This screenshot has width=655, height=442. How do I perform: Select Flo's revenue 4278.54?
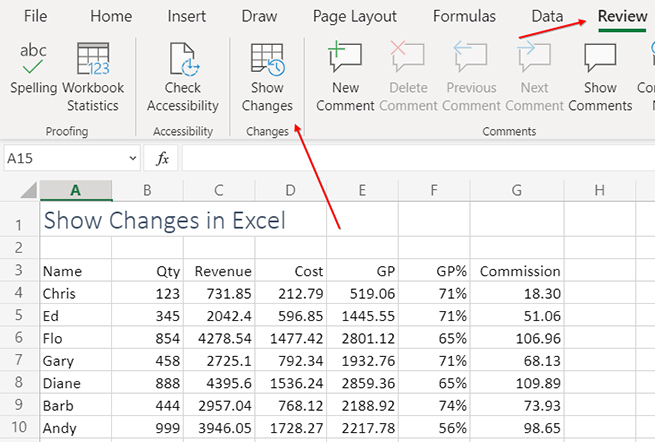tap(219, 338)
